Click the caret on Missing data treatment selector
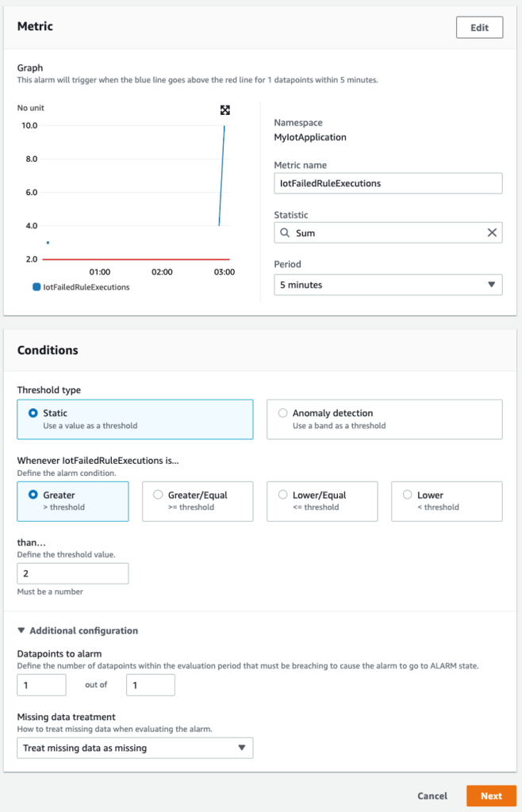 click(x=244, y=748)
